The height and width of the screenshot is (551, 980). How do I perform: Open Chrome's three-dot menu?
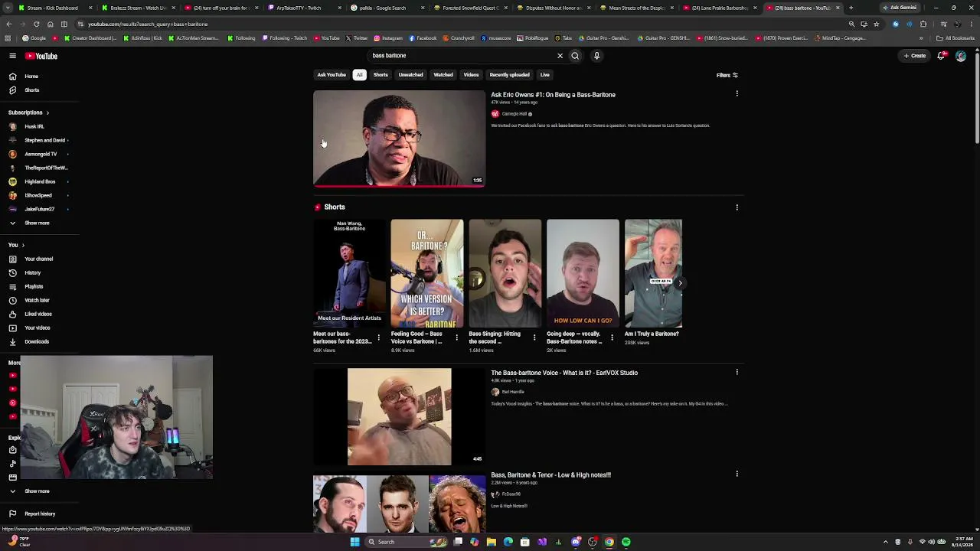tap(972, 24)
